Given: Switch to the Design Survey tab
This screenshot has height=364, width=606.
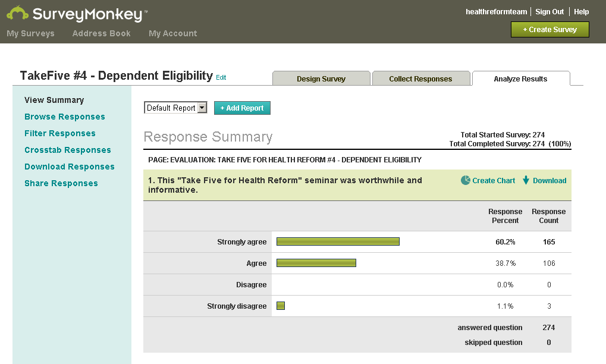Looking at the screenshot, I should (x=321, y=79).
